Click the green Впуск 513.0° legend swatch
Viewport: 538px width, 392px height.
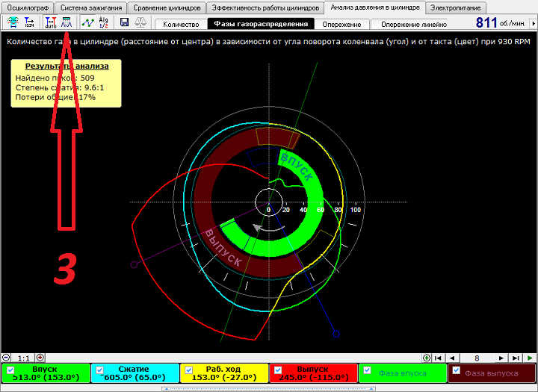click(x=46, y=373)
